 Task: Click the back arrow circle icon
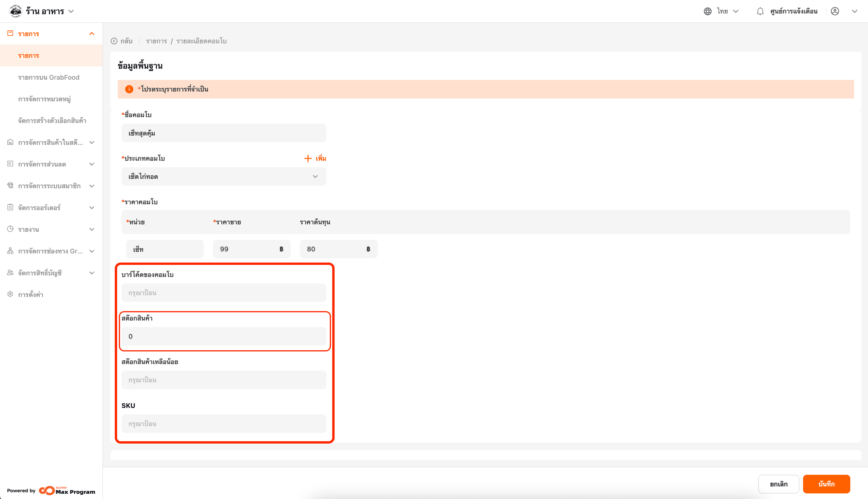coord(114,41)
